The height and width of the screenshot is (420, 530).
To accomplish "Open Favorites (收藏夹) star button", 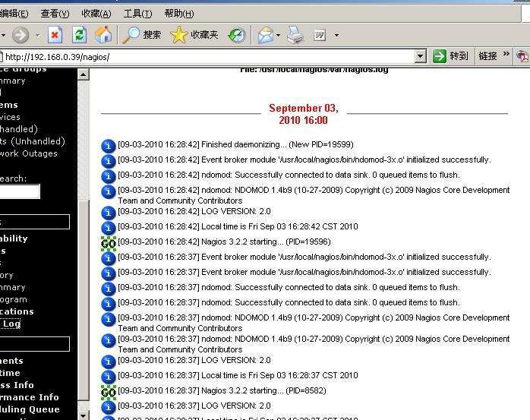I will (x=194, y=35).
